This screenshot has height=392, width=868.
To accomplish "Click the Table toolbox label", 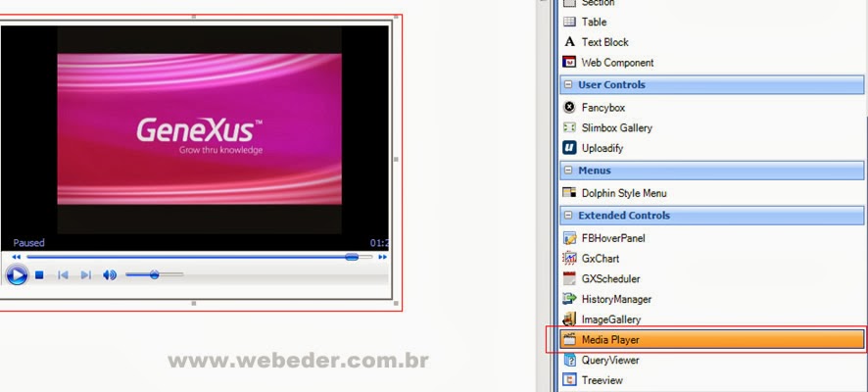I will [x=594, y=23].
